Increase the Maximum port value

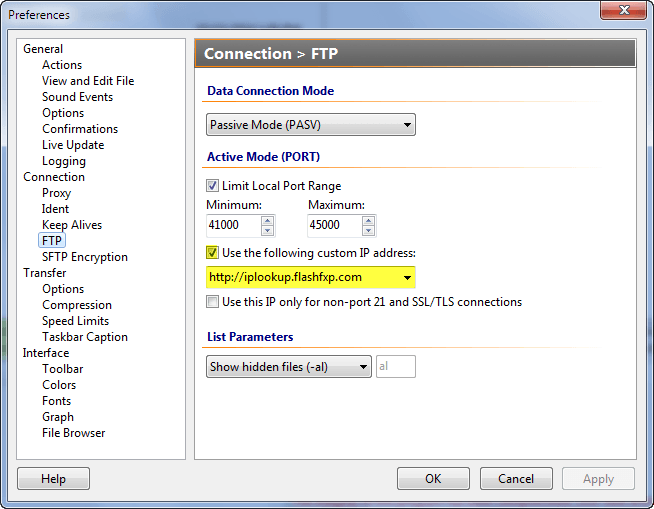[368, 220]
